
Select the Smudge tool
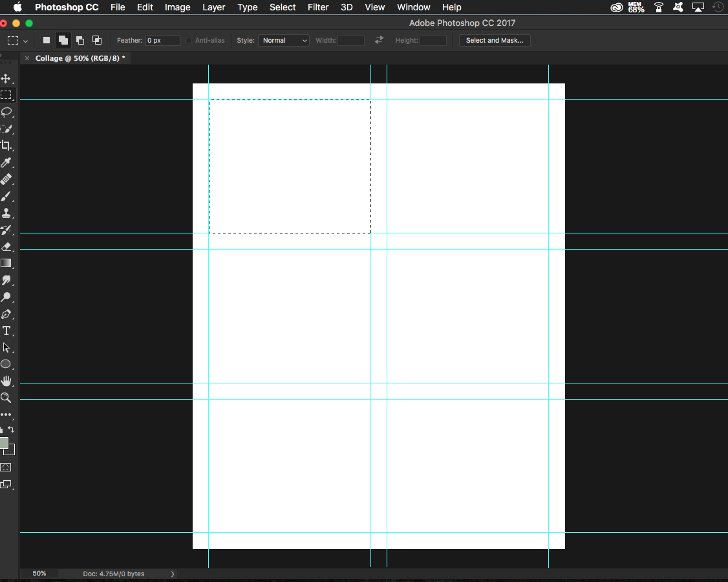pos(6,280)
